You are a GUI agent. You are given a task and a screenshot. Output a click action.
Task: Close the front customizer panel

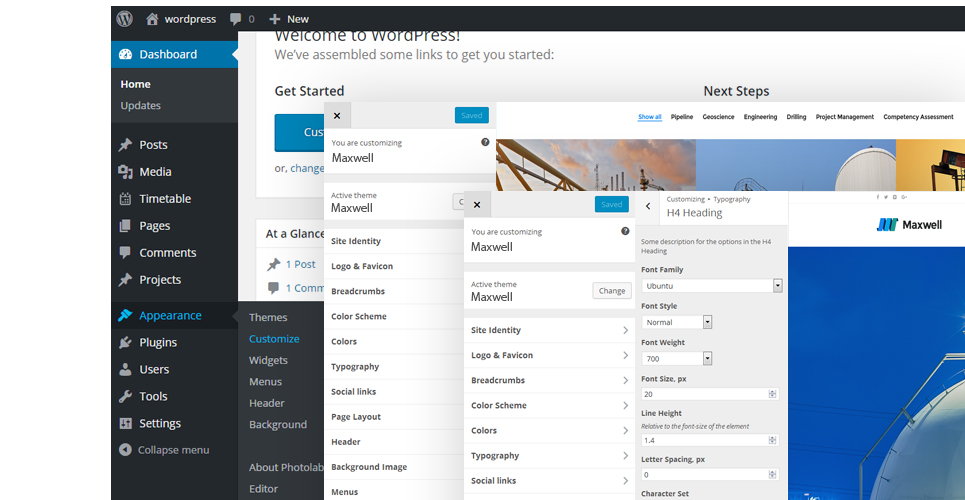[477, 204]
